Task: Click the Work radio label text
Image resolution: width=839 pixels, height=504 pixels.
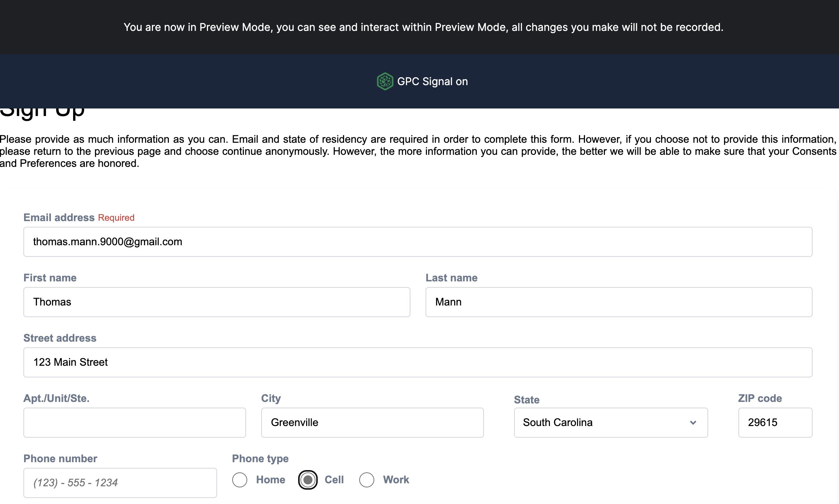Action: pos(396,480)
